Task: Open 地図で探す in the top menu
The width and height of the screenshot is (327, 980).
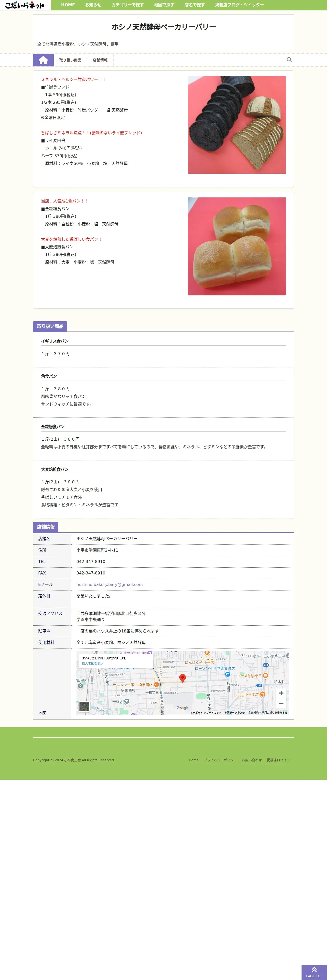Action: tap(164, 5)
